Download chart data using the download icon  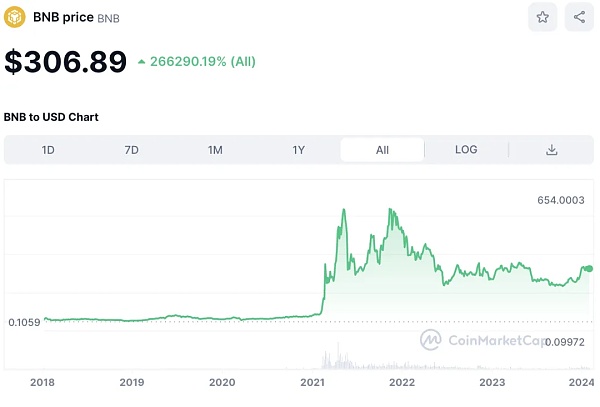click(551, 150)
